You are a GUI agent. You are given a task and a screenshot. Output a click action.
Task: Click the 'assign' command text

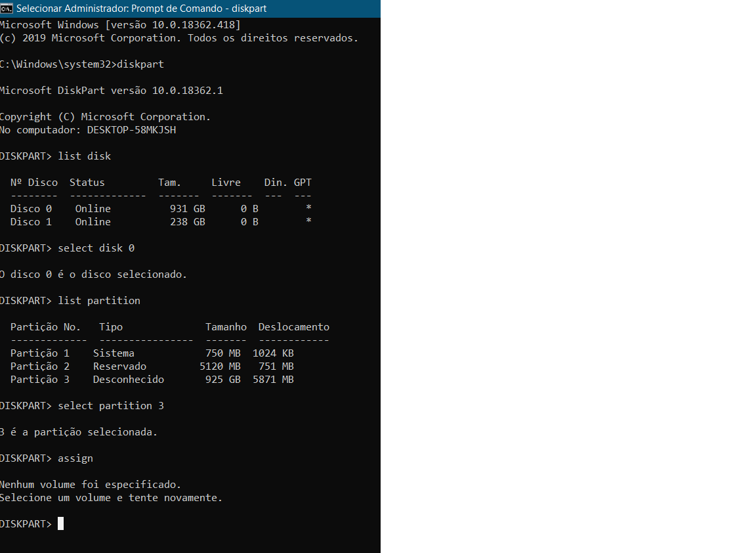(75, 458)
